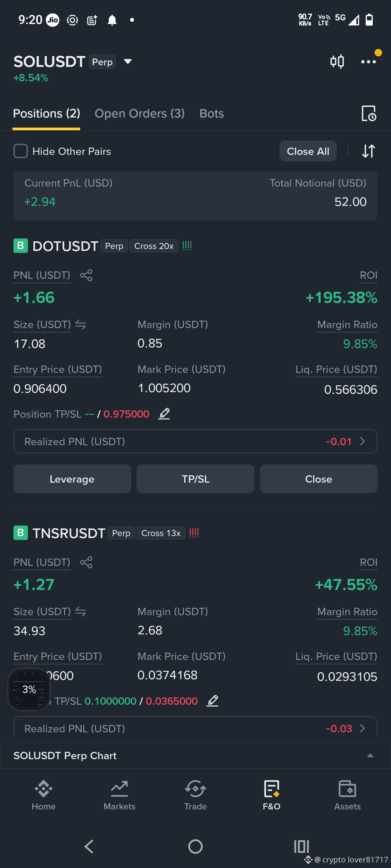Screen dimensions: 391x868
Task: Switch to the Bots tab
Action: pyautogui.click(x=212, y=114)
